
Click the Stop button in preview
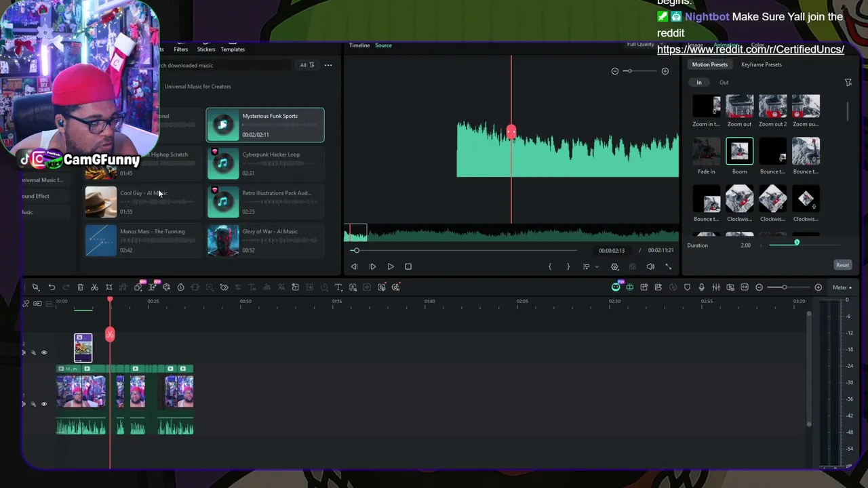(x=408, y=267)
